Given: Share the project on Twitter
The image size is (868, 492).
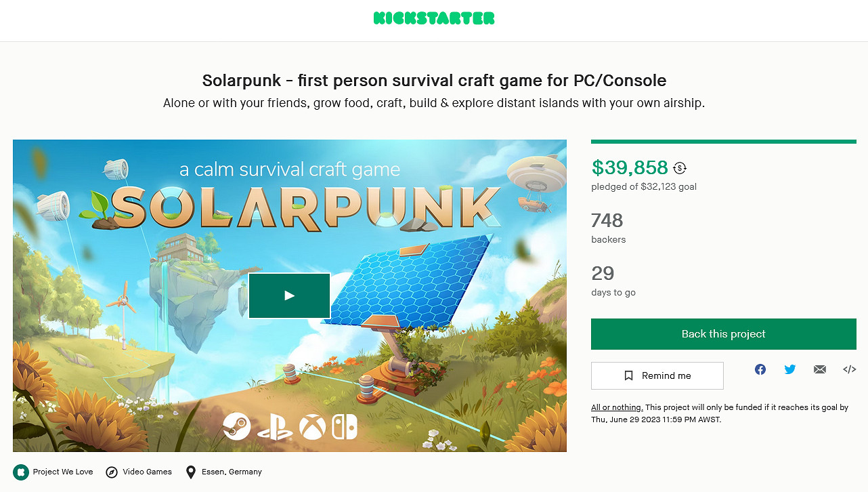Looking at the screenshot, I should [790, 369].
